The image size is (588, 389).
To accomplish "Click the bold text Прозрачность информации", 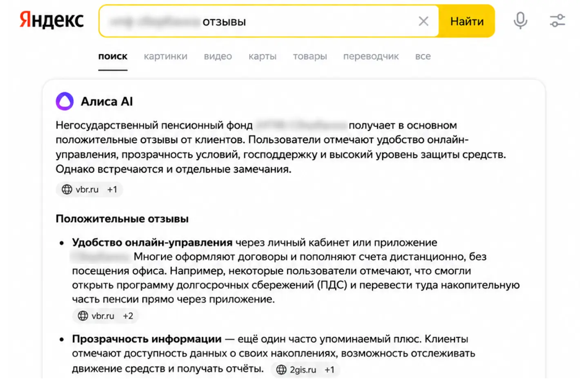I will pyautogui.click(x=147, y=339).
